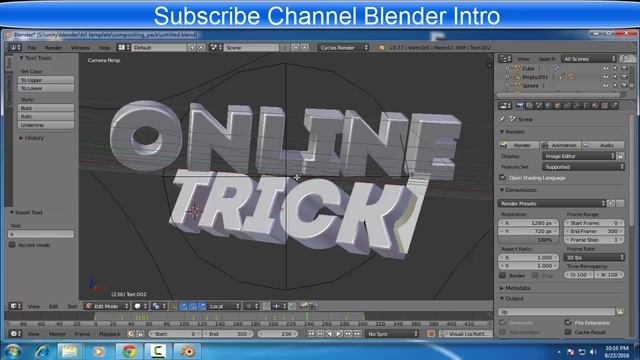The height and width of the screenshot is (360, 640).
Task: Open the 30 fps frame rate dropdown
Action: 594,257
